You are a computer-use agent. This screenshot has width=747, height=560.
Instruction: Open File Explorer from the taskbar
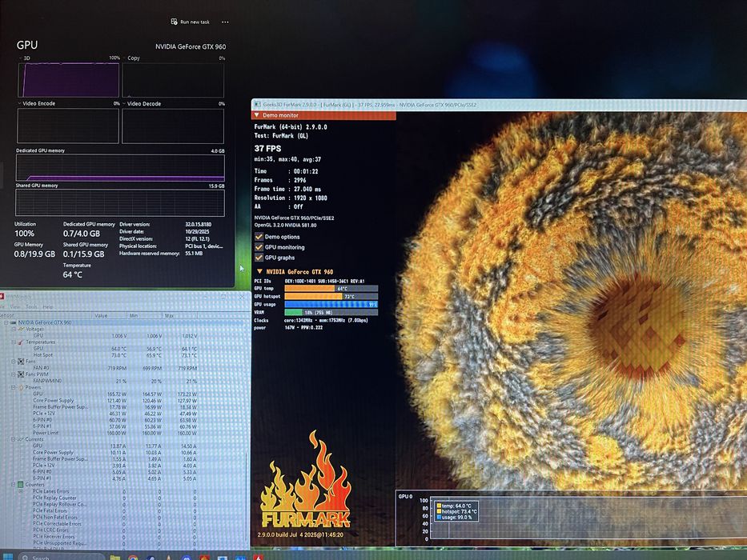pyautogui.click(x=115, y=557)
